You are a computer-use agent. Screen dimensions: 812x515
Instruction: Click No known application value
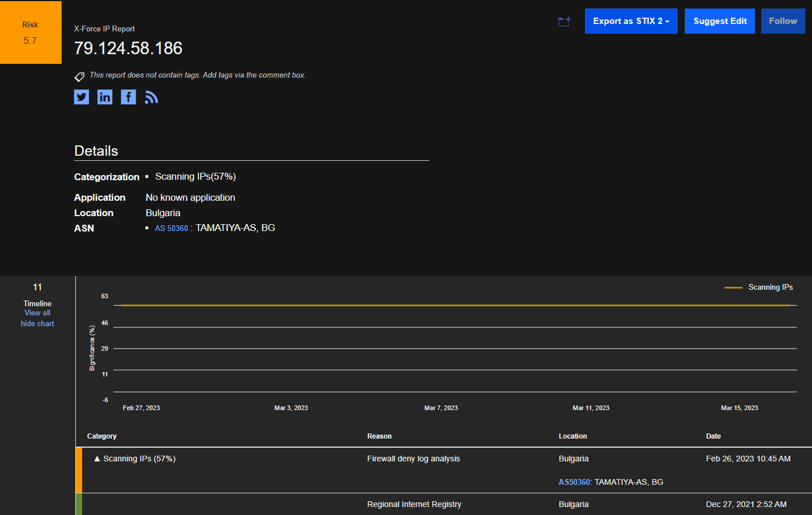point(190,197)
